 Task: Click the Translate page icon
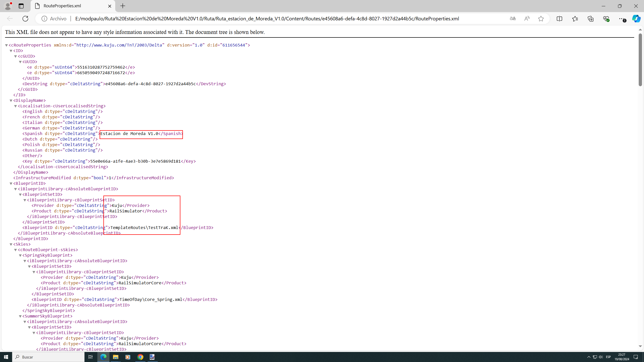(x=513, y=19)
